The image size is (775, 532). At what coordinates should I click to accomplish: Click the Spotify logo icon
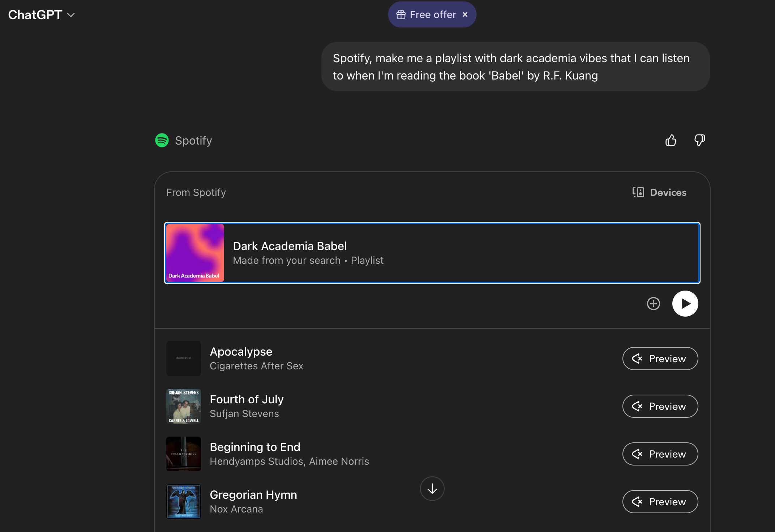tap(162, 140)
